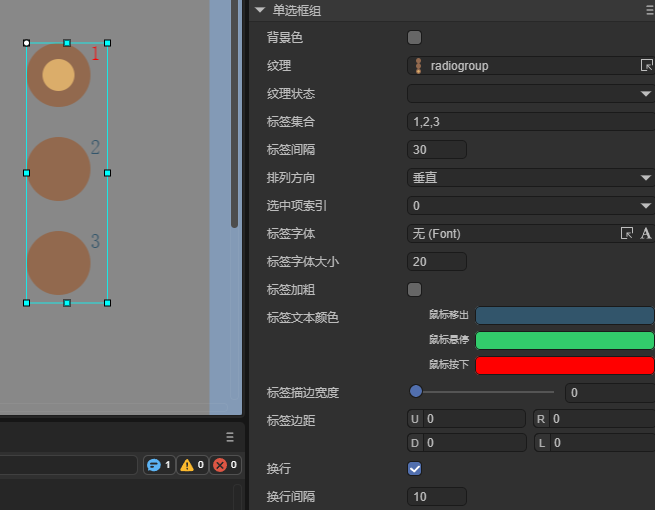Toggle the error log filter icon

226,465
